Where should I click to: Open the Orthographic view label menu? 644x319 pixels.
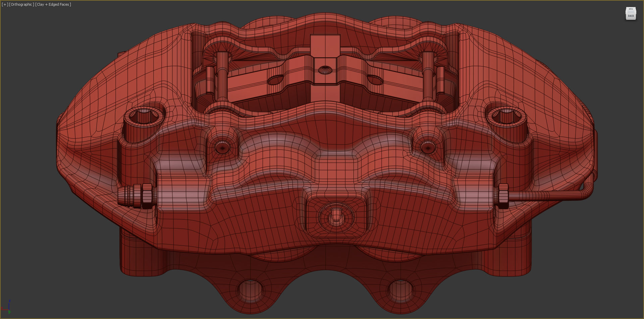click(22, 4)
